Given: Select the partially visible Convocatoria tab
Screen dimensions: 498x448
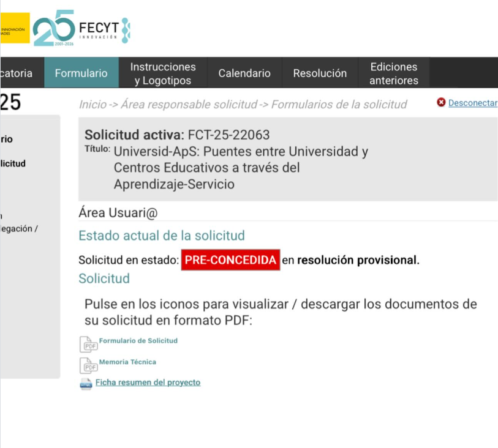Looking at the screenshot, I should (17, 73).
